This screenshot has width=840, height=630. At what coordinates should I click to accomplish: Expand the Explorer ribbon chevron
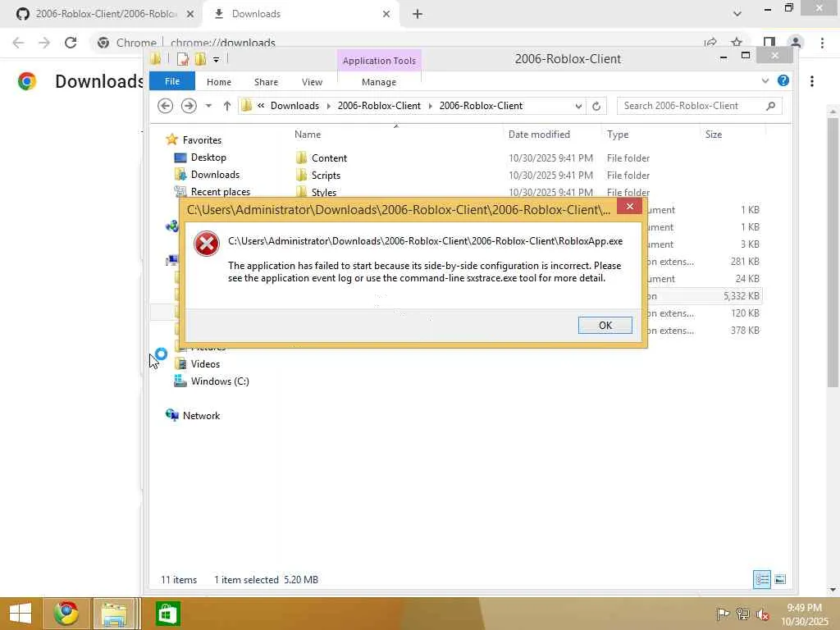coord(765,81)
